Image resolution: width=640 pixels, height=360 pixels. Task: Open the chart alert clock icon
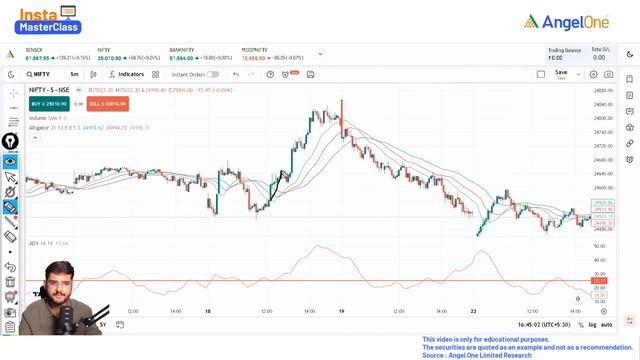pyautogui.click(x=285, y=74)
